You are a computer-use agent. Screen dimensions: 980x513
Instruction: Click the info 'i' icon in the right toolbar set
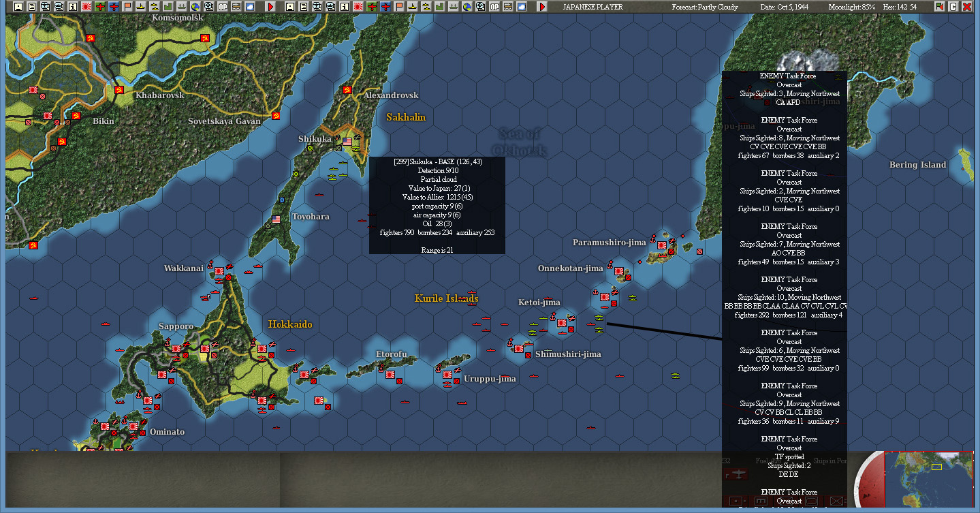[345, 7]
